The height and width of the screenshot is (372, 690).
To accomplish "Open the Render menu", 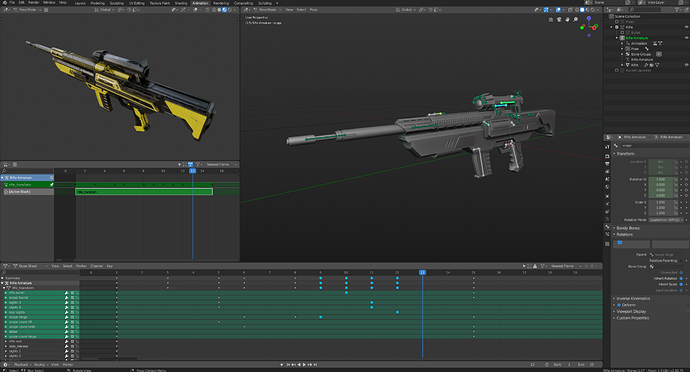I will [33, 3].
